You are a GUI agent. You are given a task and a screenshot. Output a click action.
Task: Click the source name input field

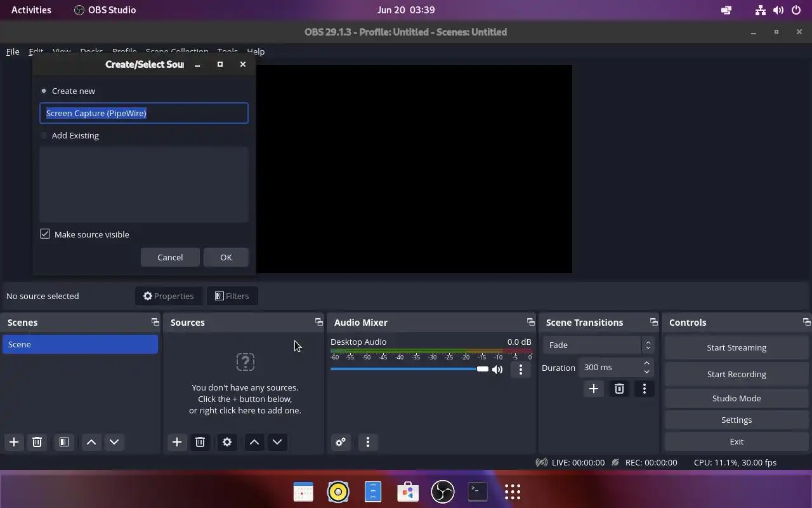[x=144, y=113]
